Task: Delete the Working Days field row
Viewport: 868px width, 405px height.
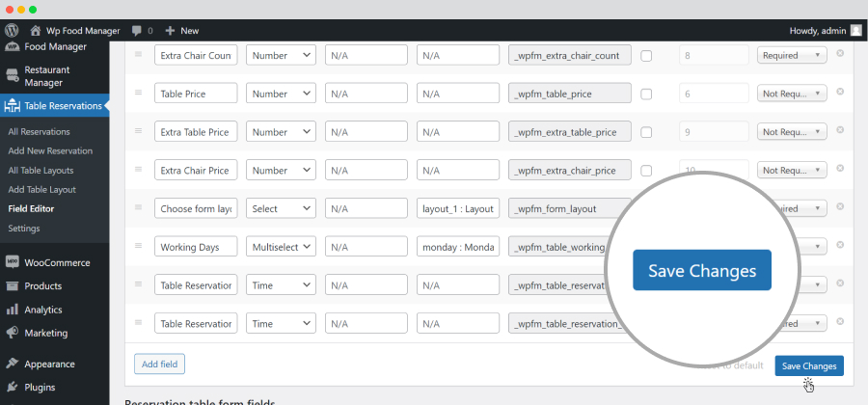Action: pyautogui.click(x=840, y=245)
